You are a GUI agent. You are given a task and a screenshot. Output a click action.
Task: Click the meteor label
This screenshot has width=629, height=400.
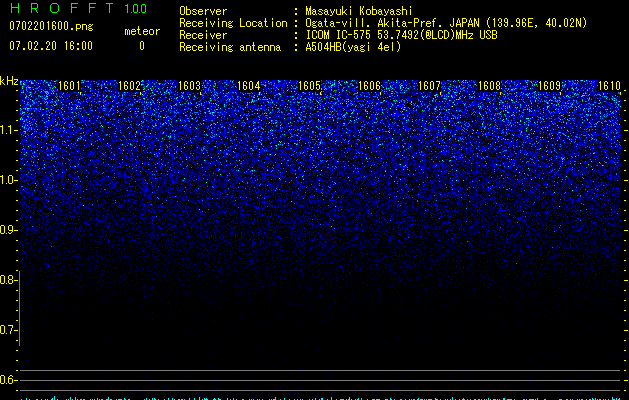pyautogui.click(x=142, y=31)
